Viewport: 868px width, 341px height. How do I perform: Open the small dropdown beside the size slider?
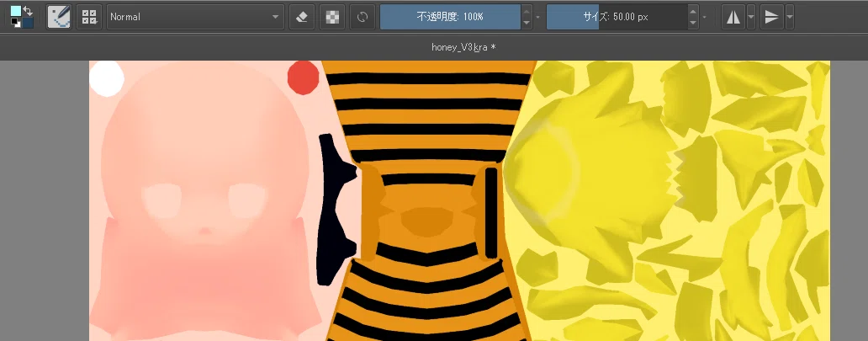coord(705,17)
